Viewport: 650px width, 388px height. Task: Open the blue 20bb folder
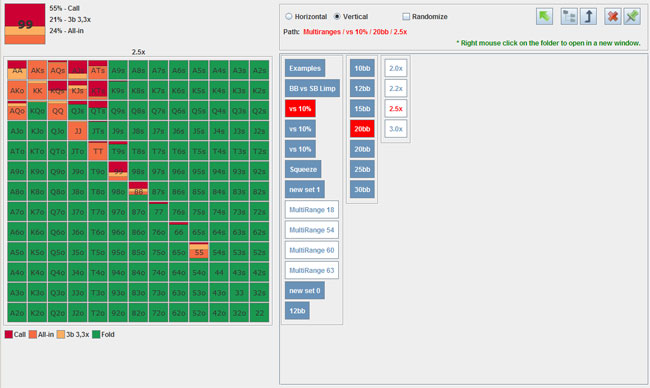pyautogui.click(x=362, y=149)
